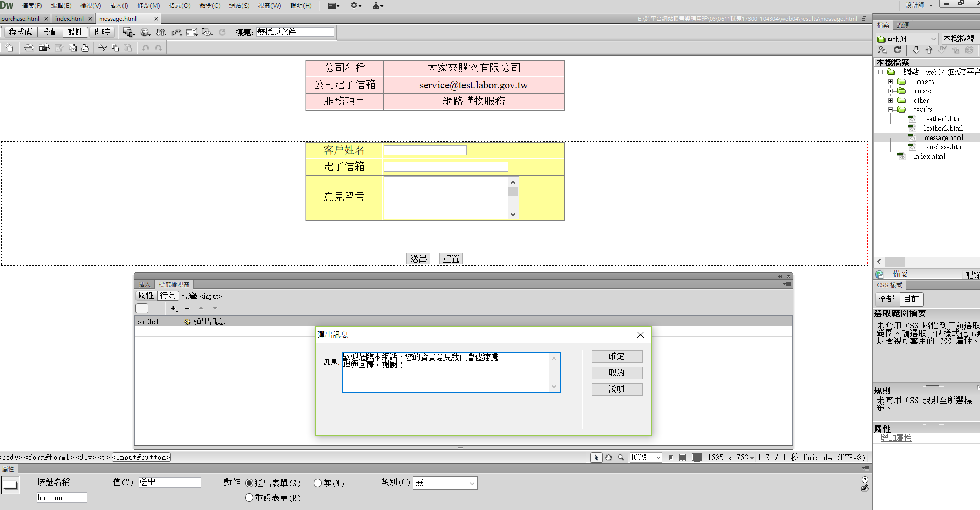Click the Cut scissors icon
The height and width of the screenshot is (510, 980).
[102, 48]
